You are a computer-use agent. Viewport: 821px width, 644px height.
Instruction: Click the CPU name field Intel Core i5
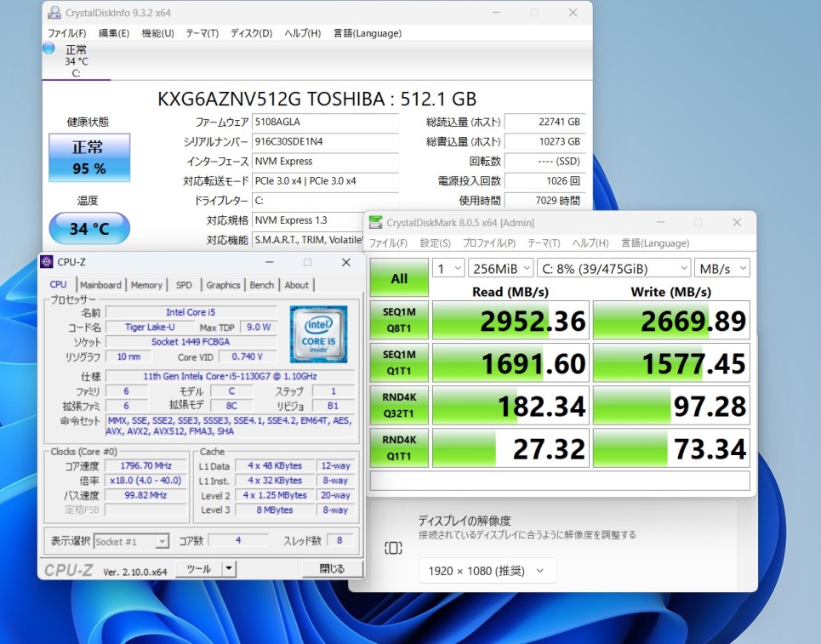point(191,312)
